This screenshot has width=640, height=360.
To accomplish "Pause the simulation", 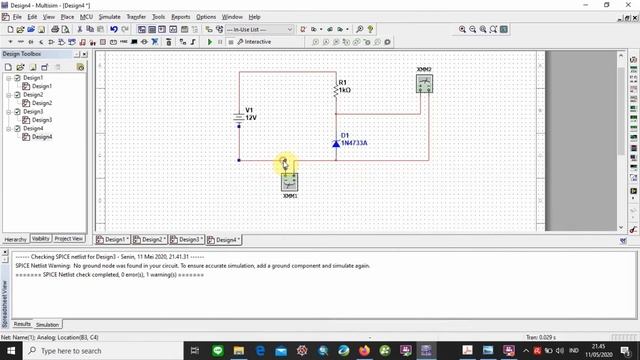I will click(220, 42).
